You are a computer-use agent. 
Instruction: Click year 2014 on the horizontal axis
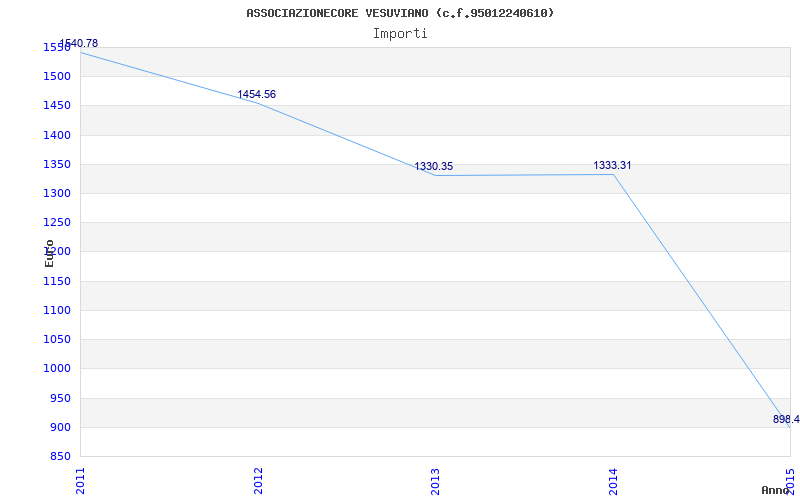[613, 479]
